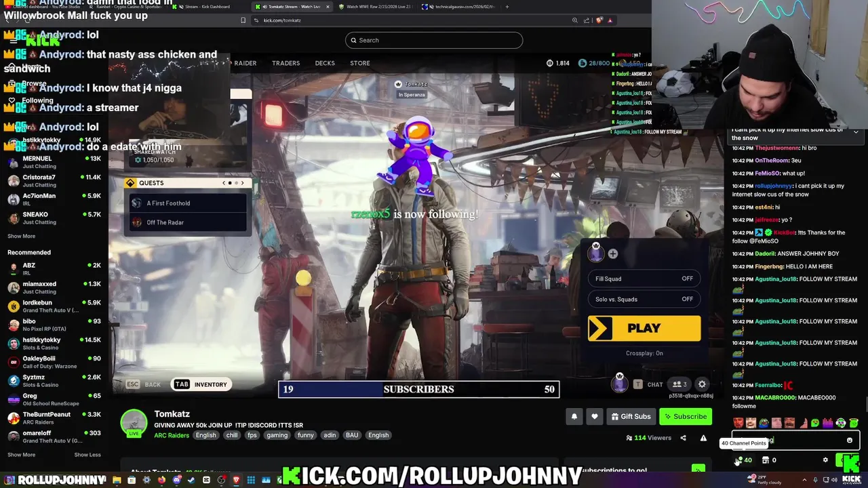868x488 pixels.
Task: Click the 40 channel points icon
Action: [x=744, y=460]
